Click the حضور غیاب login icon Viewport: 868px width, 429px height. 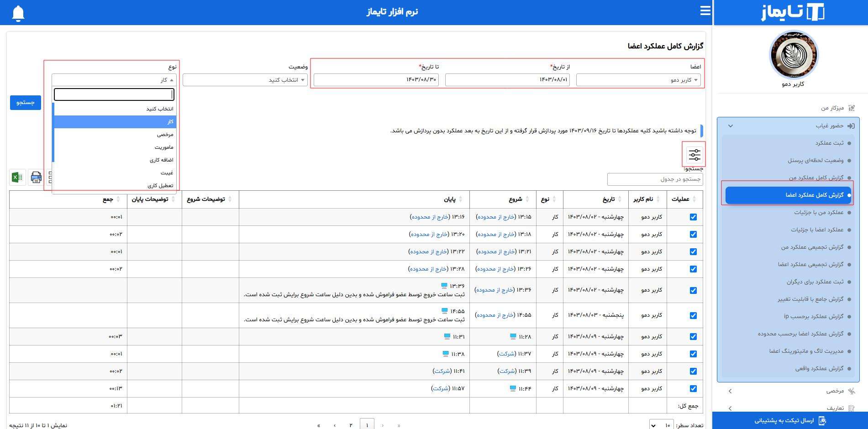[x=851, y=126]
